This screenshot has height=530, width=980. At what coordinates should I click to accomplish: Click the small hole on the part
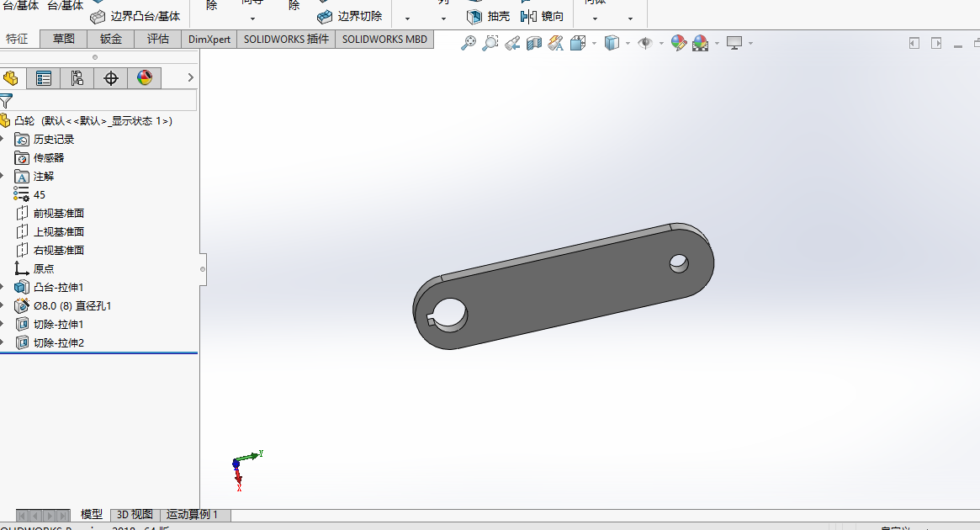pyautogui.click(x=679, y=263)
